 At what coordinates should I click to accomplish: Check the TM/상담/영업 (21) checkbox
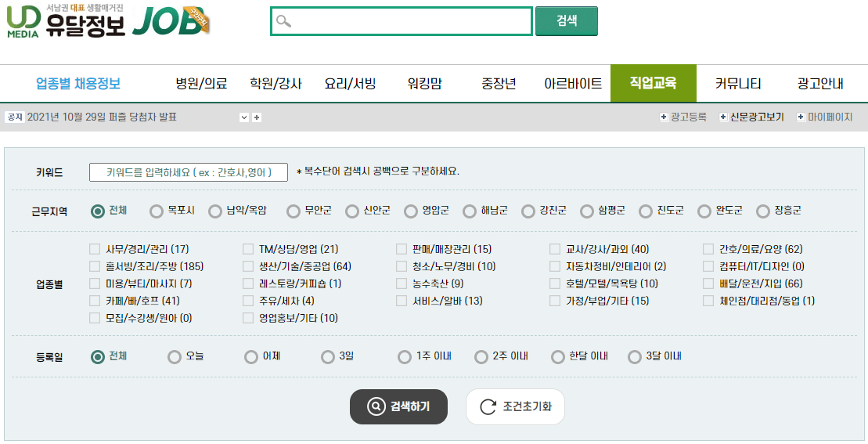tap(248, 249)
